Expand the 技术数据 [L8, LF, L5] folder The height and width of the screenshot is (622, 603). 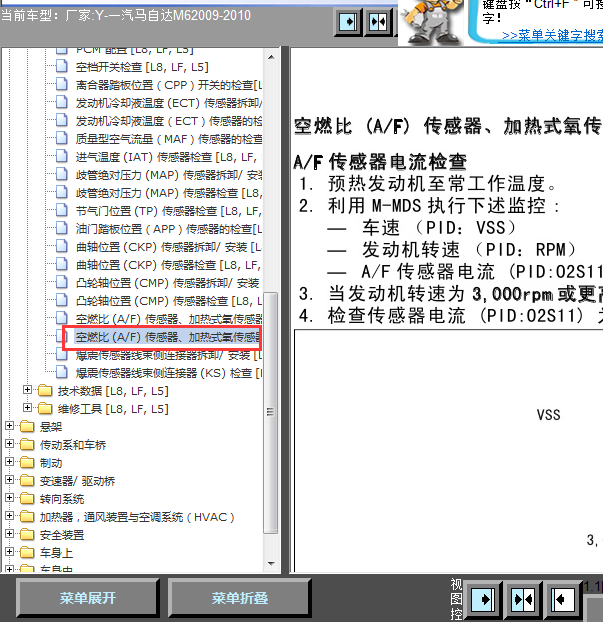click(27, 390)
